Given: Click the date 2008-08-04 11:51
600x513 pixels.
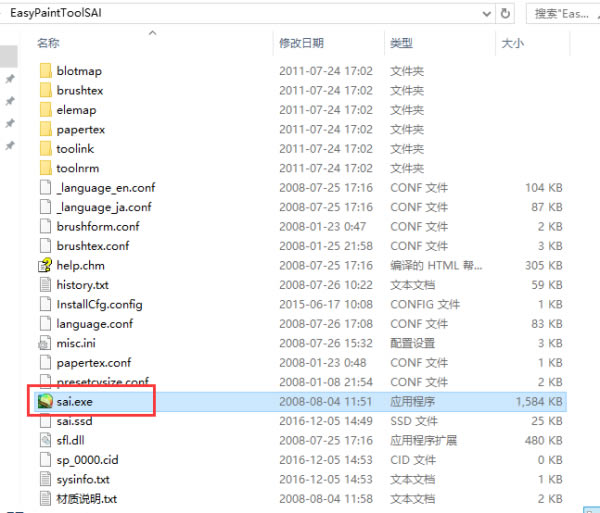Looking at the screenshot, I should tap(326, 402).
